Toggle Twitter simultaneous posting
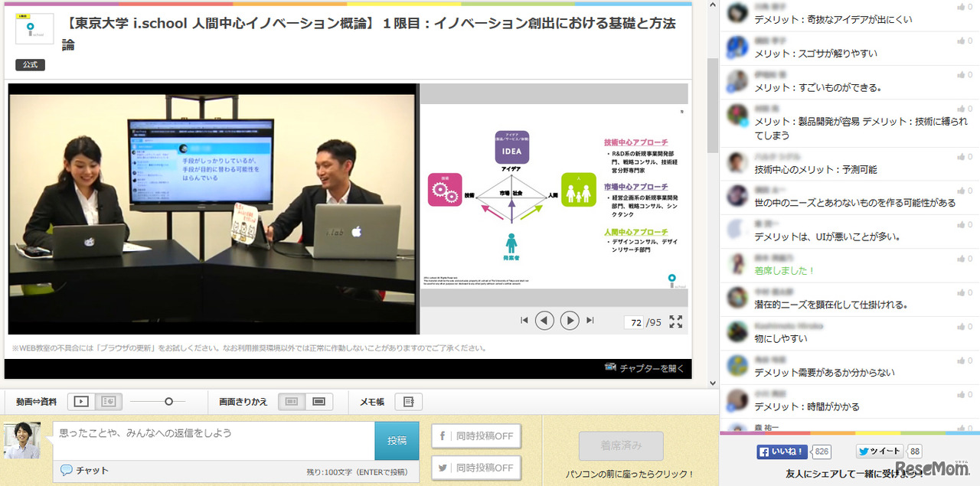Screen dimensions: 980x486 tap(476, 468)
